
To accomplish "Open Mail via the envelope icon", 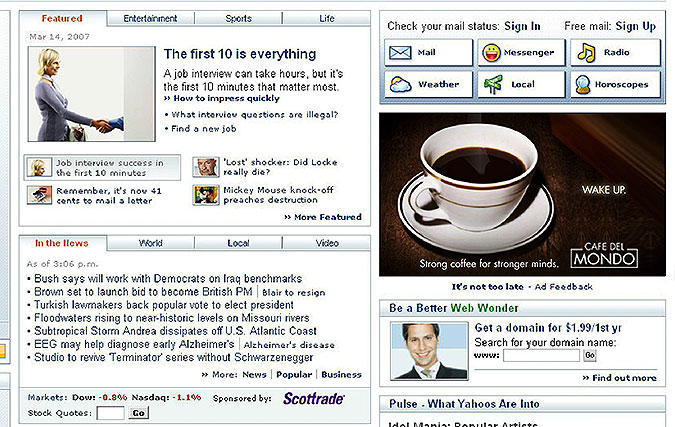I will (x=400, y=53).
